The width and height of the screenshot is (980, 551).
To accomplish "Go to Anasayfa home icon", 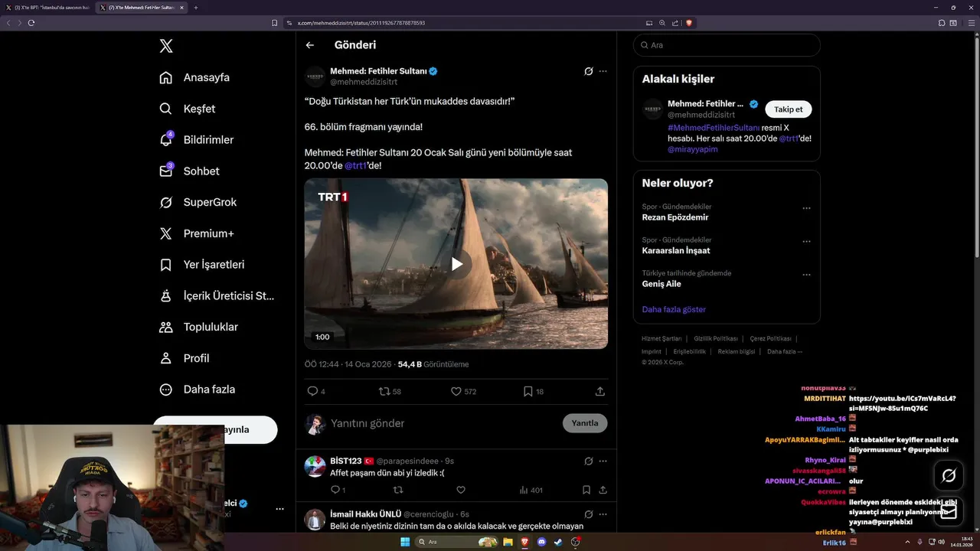I will [165, 77].
